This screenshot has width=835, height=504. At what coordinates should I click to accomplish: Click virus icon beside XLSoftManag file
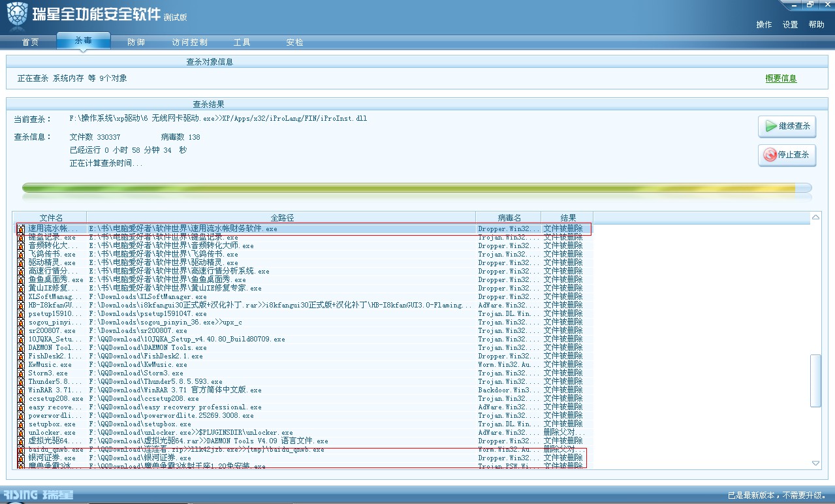click(x=21, y=297)
